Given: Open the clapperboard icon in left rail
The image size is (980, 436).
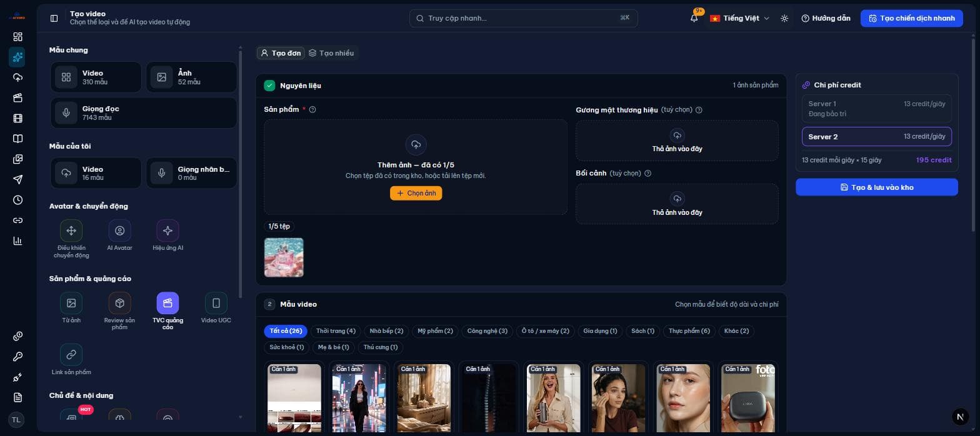Looking at the screenshot, I should pos(17,98).
